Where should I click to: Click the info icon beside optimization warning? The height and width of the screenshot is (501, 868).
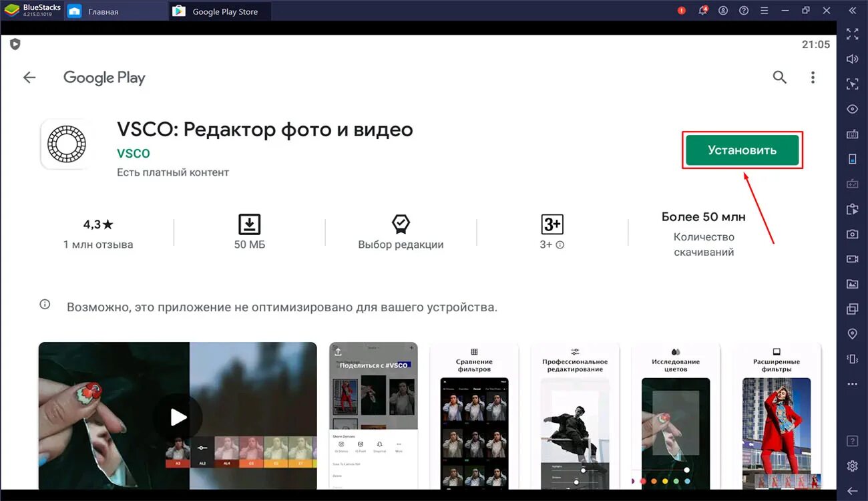(x=45, y=305)
